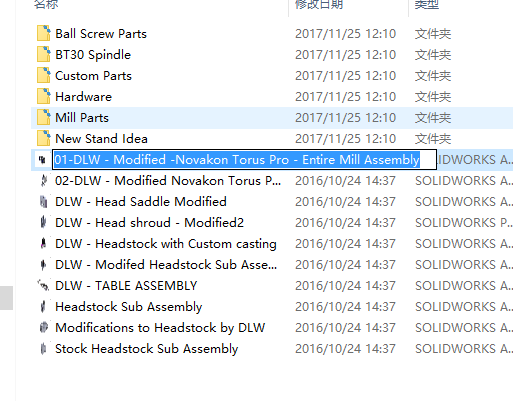
Task: Sort by the 修改日期 column header
Action: (319, 5)
